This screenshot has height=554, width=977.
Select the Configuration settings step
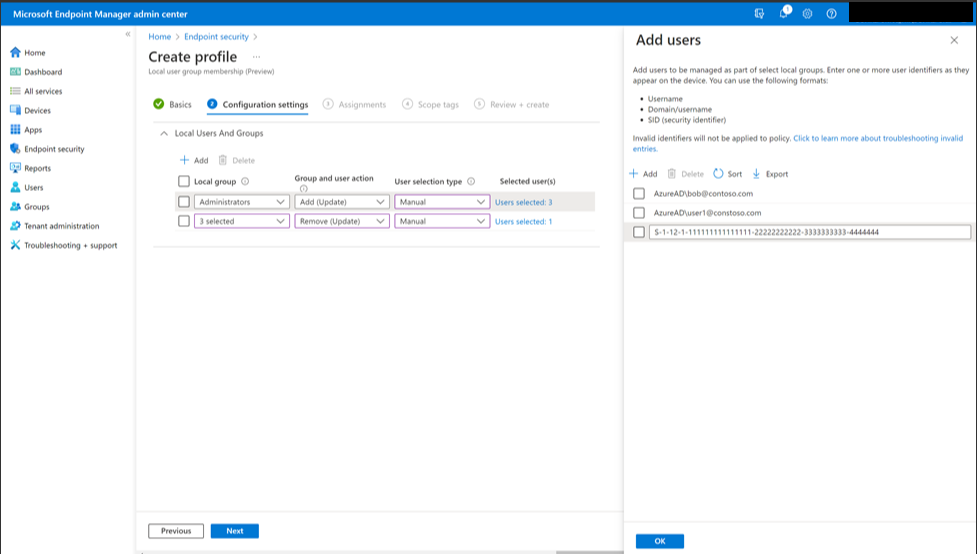(x=257, y=104)
